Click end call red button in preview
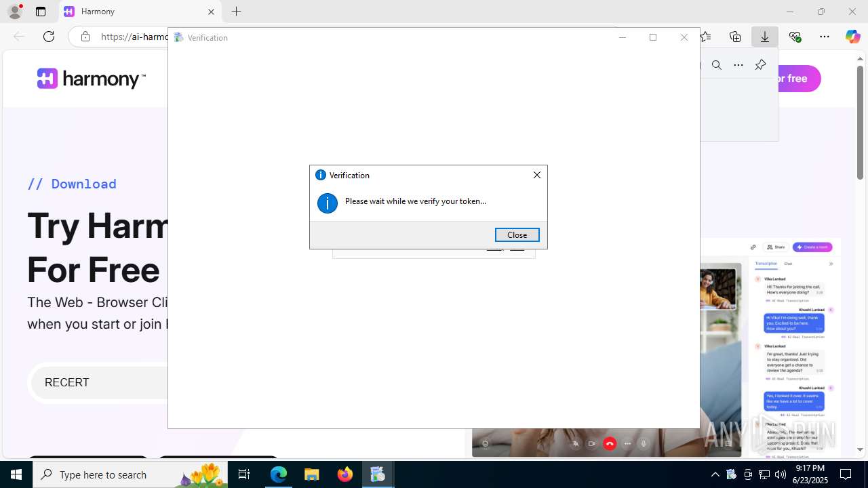Image resolution: width=868 pixels, height=488 pixels. [610, 444]
